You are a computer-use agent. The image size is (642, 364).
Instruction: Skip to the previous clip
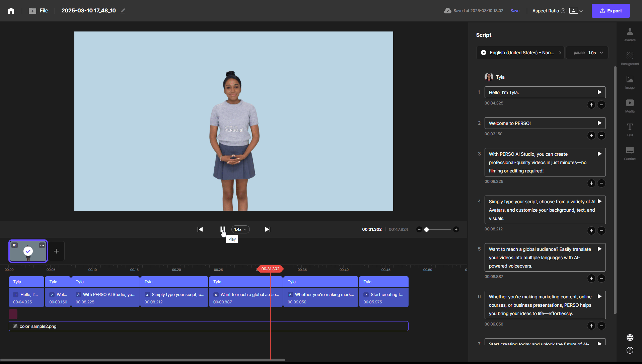200,229
